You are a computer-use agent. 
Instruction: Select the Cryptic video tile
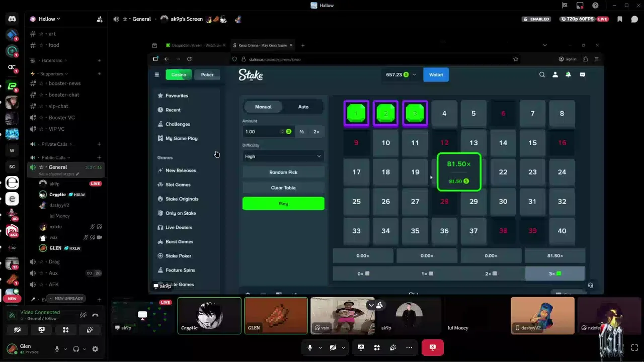[209, 316]
